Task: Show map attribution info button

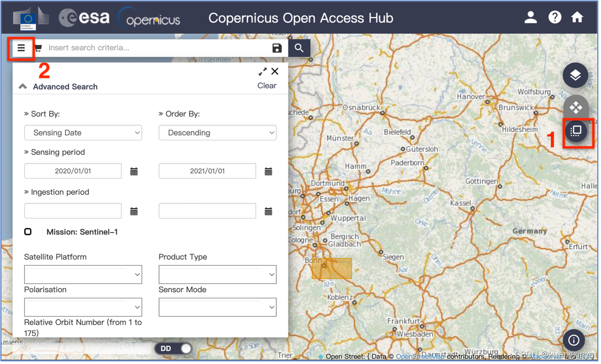Action: pyautogui.click(x=574, y=340)
